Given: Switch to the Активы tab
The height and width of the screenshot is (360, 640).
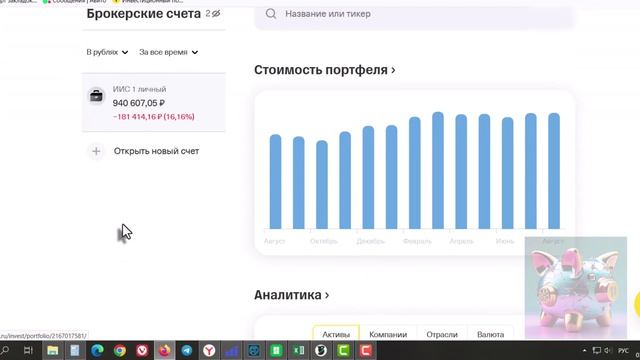Looking at the screenshot, I should coord(336,334).
